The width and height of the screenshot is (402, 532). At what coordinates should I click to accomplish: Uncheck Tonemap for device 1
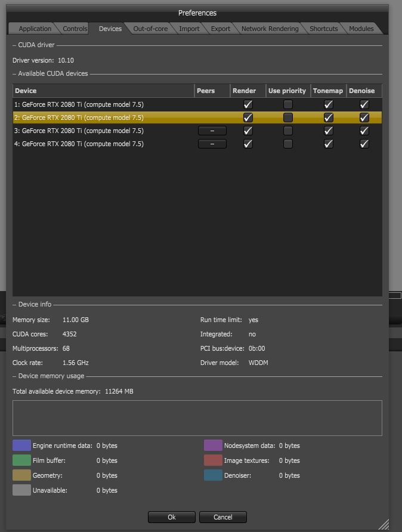[328, 104]
